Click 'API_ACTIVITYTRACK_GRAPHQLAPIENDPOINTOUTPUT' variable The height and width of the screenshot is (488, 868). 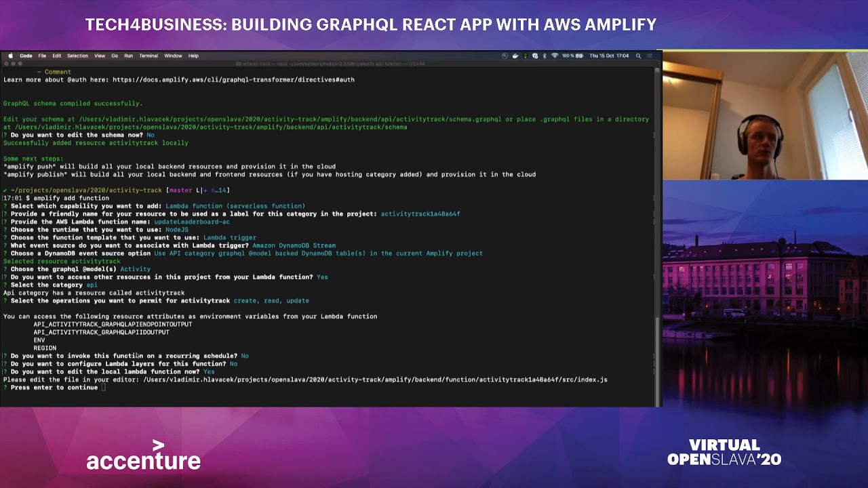click(113, 325)
